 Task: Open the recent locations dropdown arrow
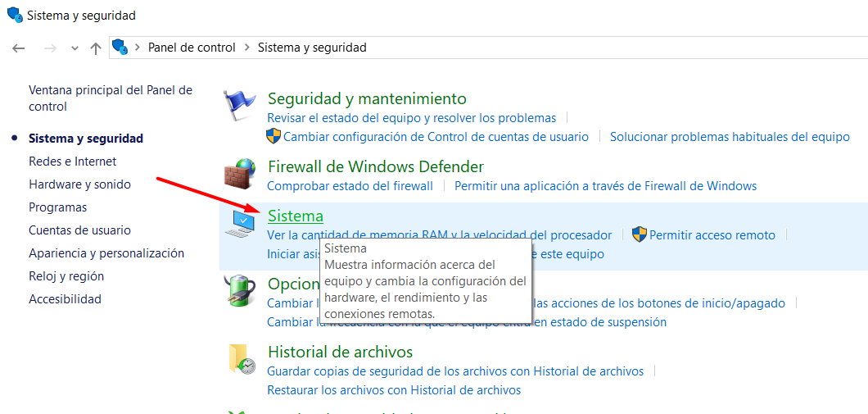pos(75,48)
